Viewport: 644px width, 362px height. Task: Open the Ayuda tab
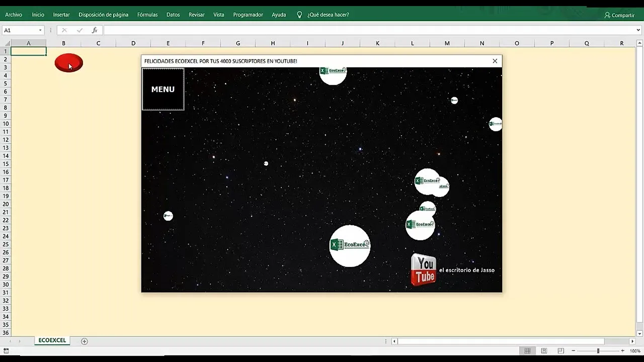click(x=279, y=15)
